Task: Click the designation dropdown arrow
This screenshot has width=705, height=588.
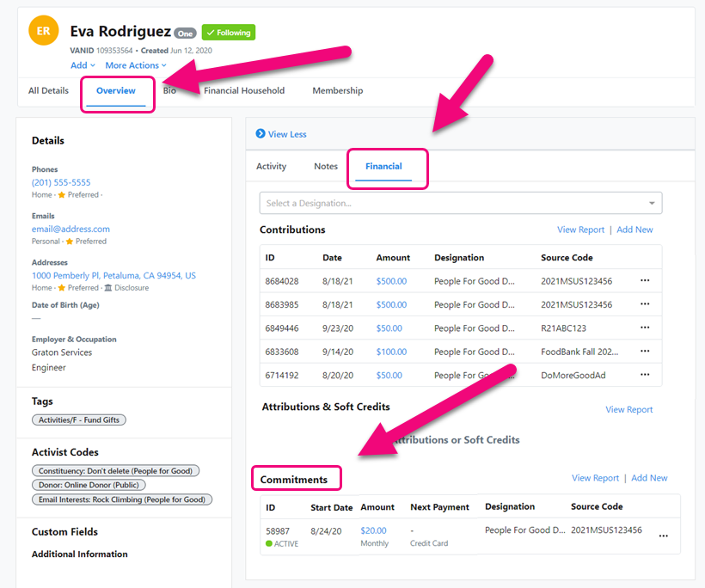Action: pos(652,203)
